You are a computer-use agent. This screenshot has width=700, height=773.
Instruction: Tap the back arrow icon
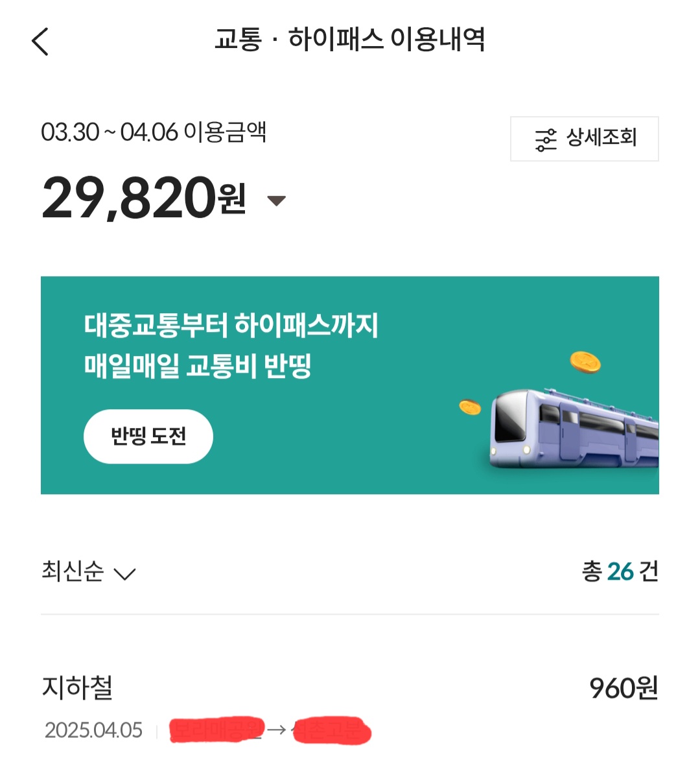click(40, 42)
